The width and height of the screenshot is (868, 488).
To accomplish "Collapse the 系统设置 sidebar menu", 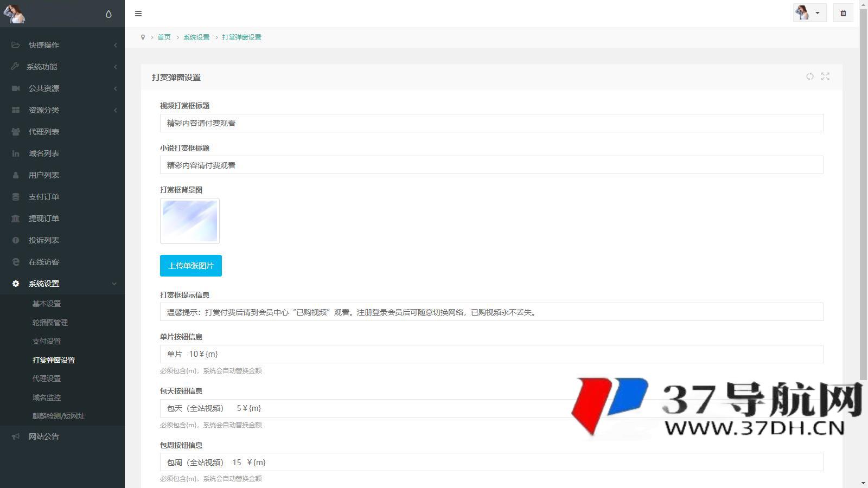I will click(x=62, y=284).
